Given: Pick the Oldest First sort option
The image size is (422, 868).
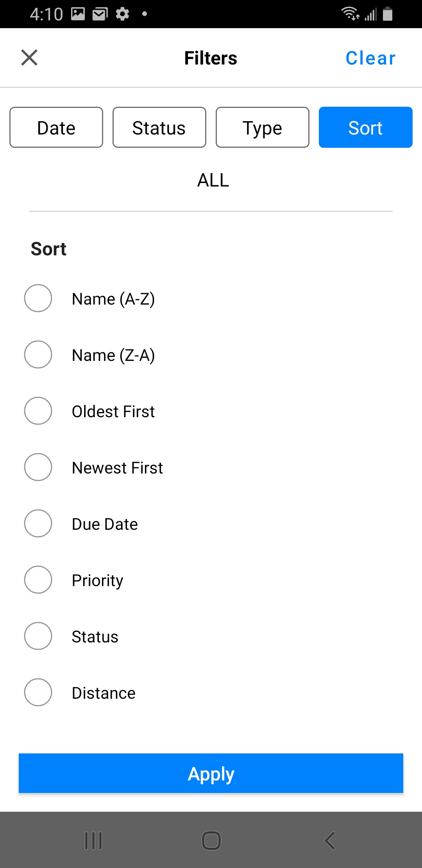Looking at the screenshot, I should (38, 411).
